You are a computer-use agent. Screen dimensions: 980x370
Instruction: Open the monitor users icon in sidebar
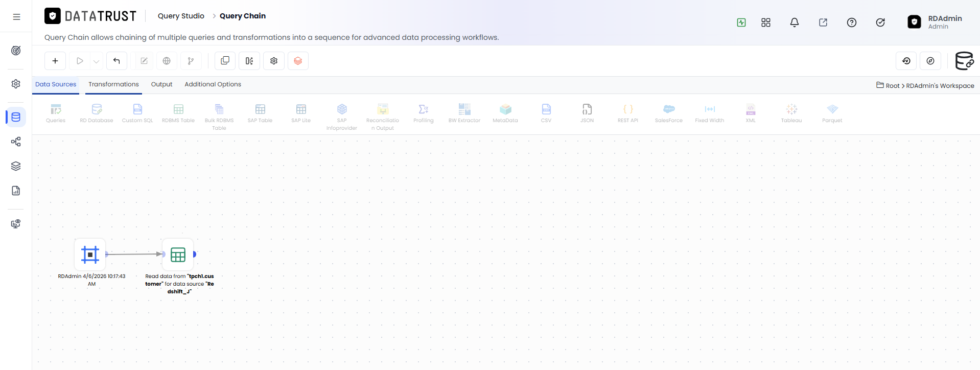(16, 224)
